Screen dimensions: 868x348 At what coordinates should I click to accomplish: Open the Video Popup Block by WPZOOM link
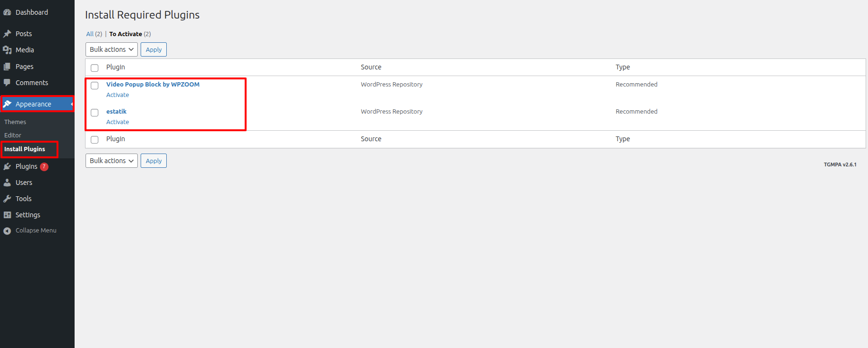click(x=153, y=85)
